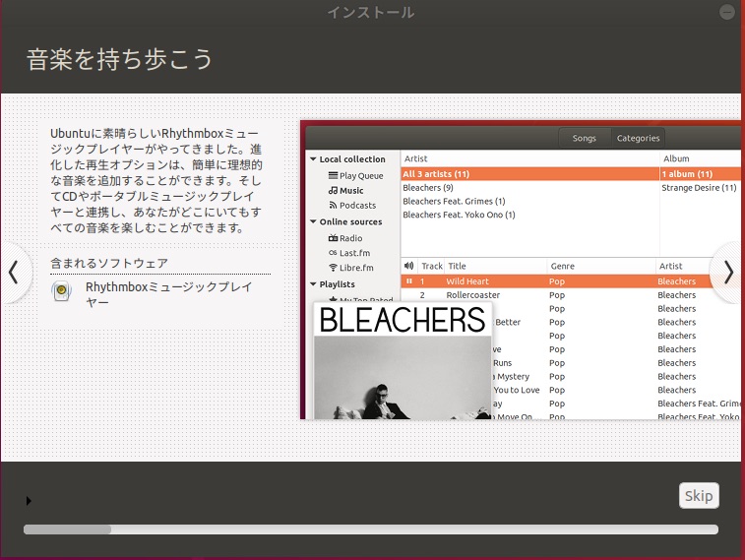Click the Radio icon
745x560 pixels.
click(x=333, y=238)
